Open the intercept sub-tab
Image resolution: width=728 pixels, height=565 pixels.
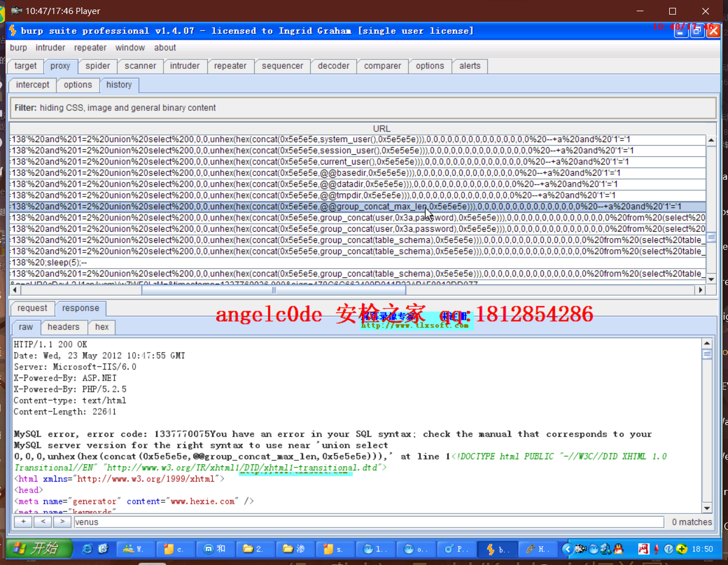pos(32,85)
